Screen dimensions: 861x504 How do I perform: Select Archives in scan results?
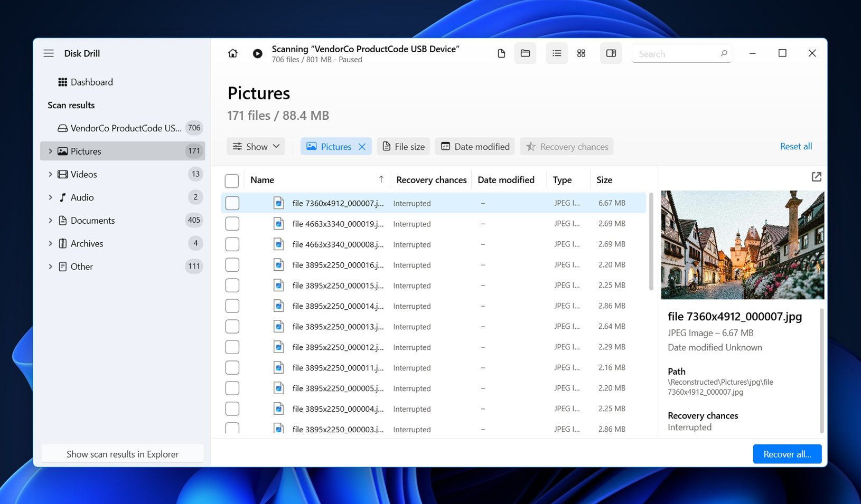(87, 244)
